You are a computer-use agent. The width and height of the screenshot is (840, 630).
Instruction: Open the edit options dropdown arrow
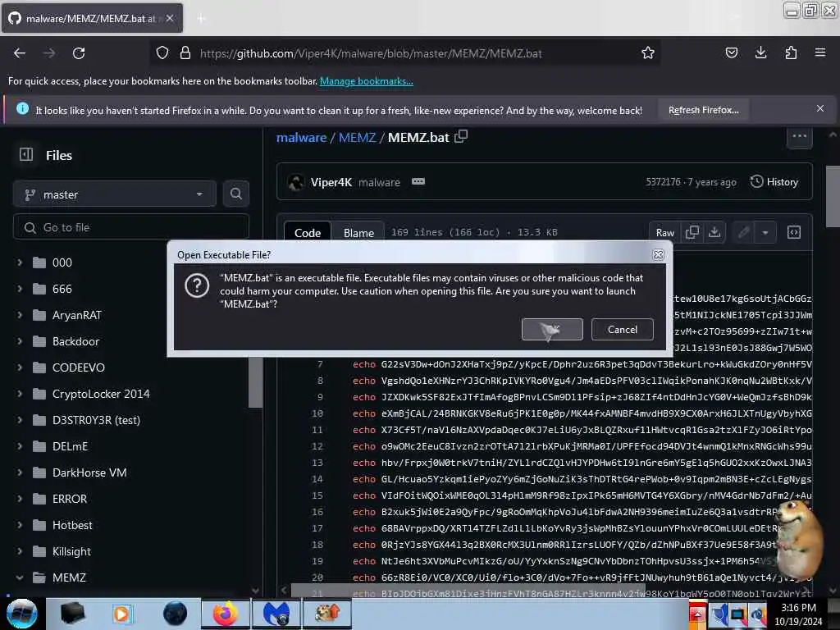click(x=765, y=232)
